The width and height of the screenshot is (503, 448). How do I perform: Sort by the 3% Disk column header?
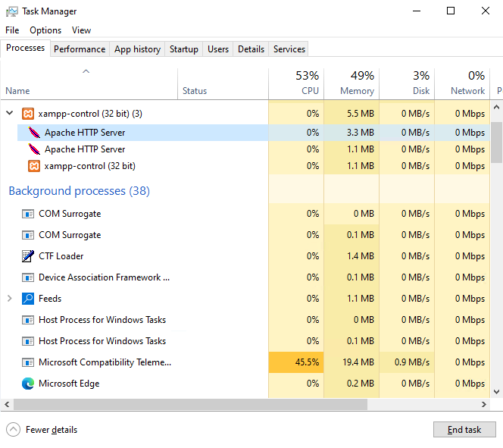click(407, 83)
